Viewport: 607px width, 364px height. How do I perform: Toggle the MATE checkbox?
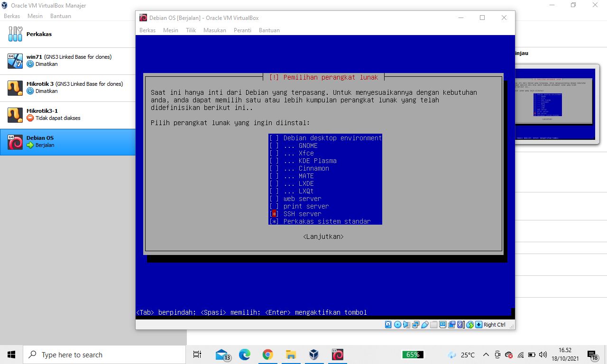[274, 176]
